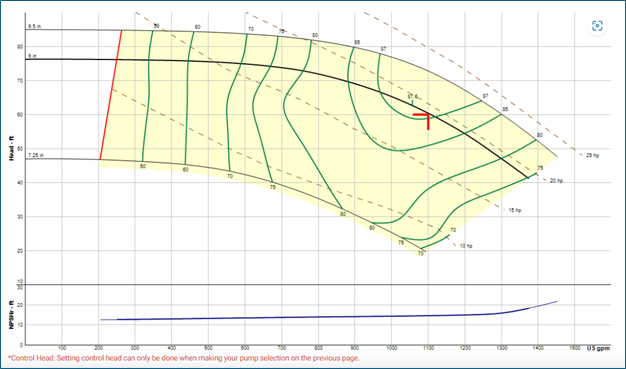Click the 'Head - ft' axis title

[12, 149]
